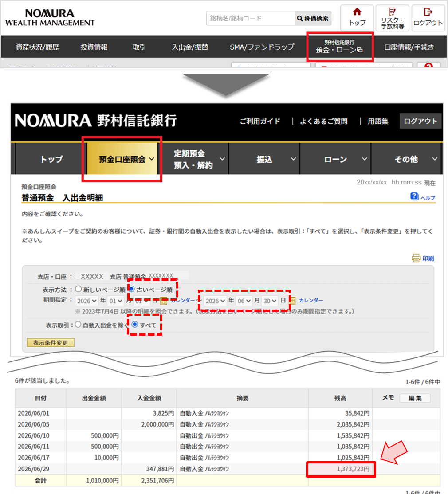Viewport: 448px width, 494px height.
Task: Select 自動入出金を除く radio button
Action: point(78,325)
